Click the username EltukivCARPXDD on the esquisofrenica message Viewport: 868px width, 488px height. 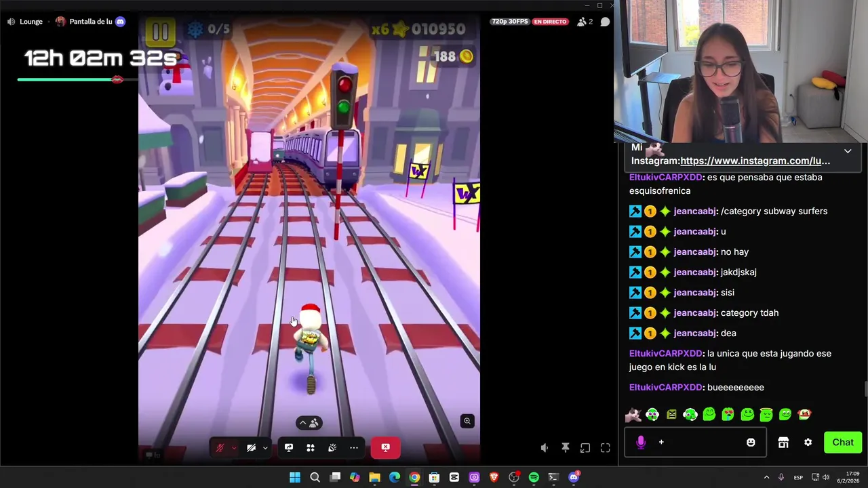[x=666, y=177]
